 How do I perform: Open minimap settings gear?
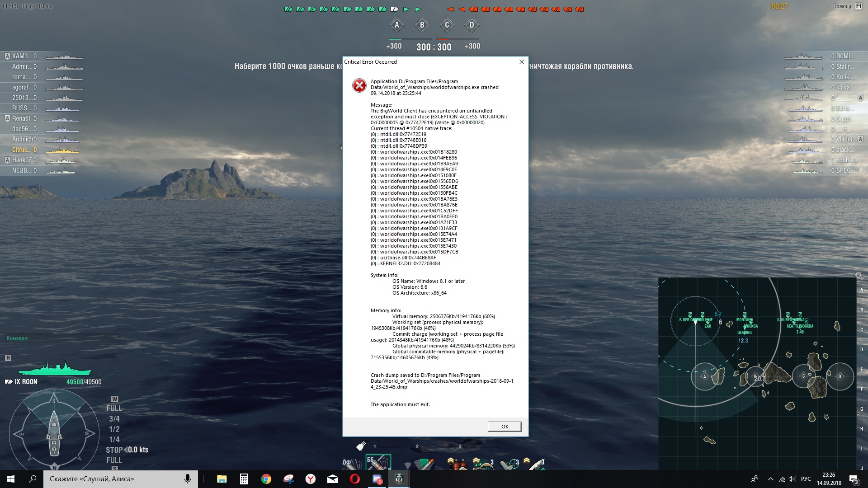point(858,275)
